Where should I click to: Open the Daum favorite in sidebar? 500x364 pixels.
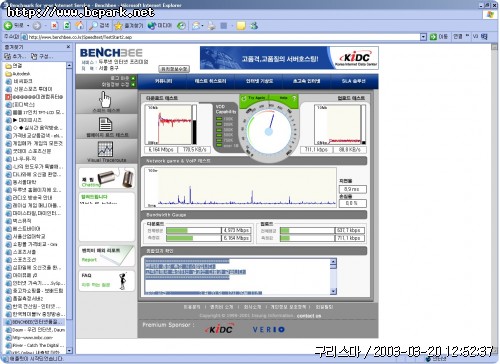coord(35,330)
